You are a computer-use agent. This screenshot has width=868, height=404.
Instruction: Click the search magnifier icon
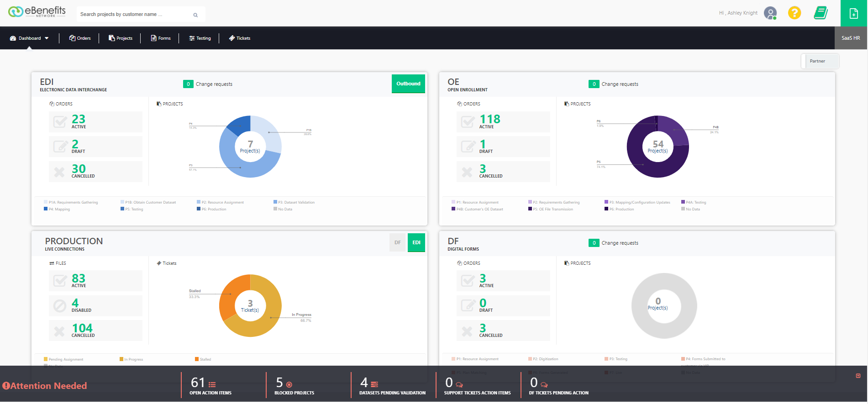tap(195, 15)
